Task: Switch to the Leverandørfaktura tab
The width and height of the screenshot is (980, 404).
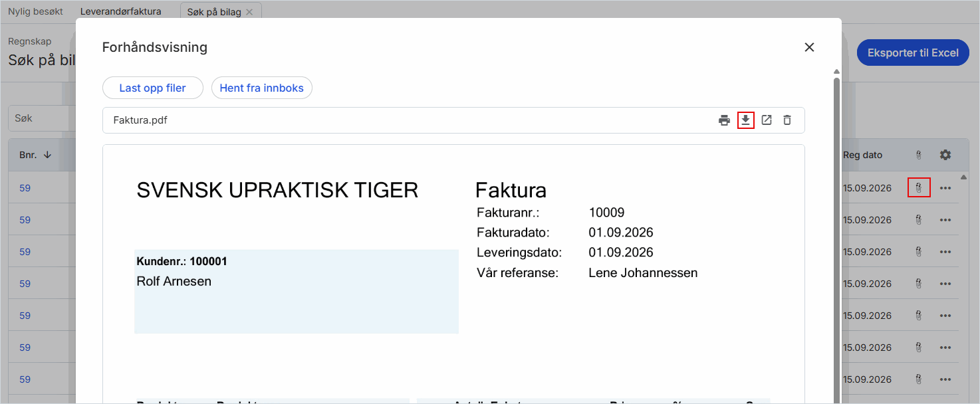Action: coord(120,11)
